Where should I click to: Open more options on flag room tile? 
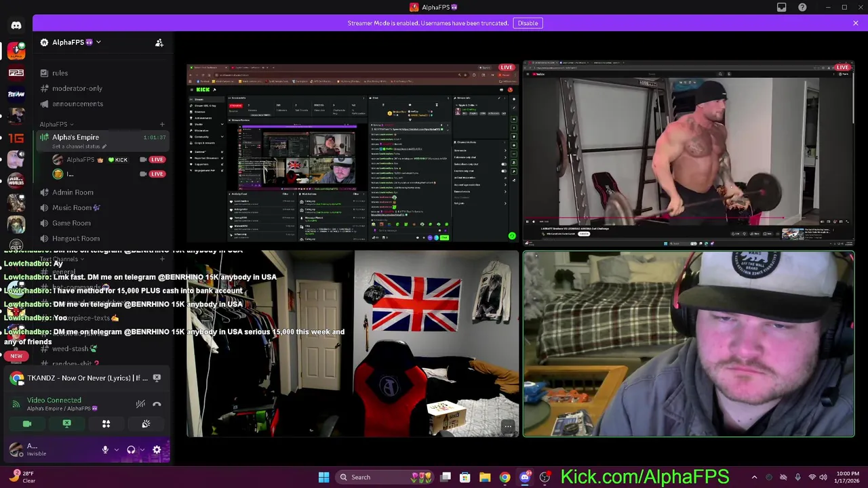(507, 427)
